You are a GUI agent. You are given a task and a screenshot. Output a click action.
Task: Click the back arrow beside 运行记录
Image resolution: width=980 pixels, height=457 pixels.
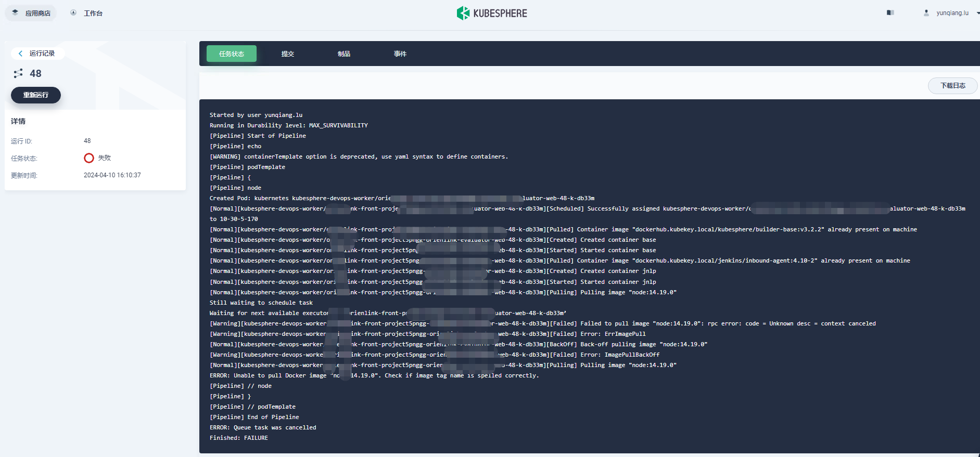pyautogui.click(x=20, y=54)
